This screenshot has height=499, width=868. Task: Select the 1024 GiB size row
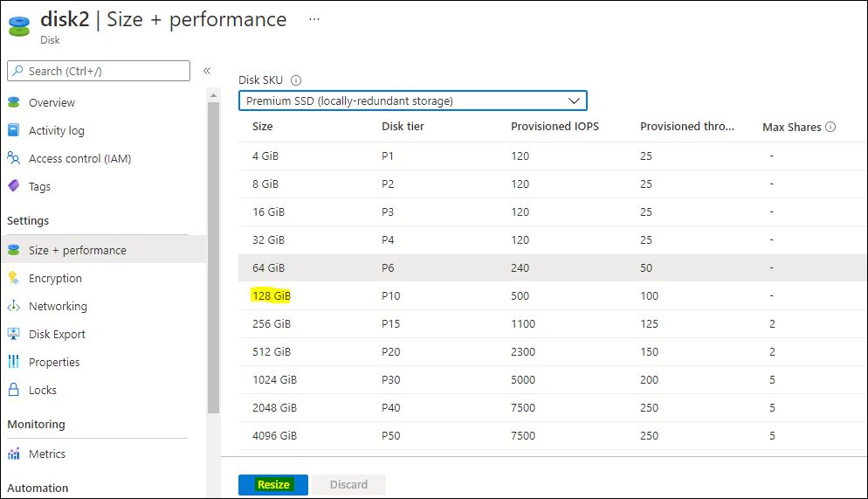[x=553, y=380]
